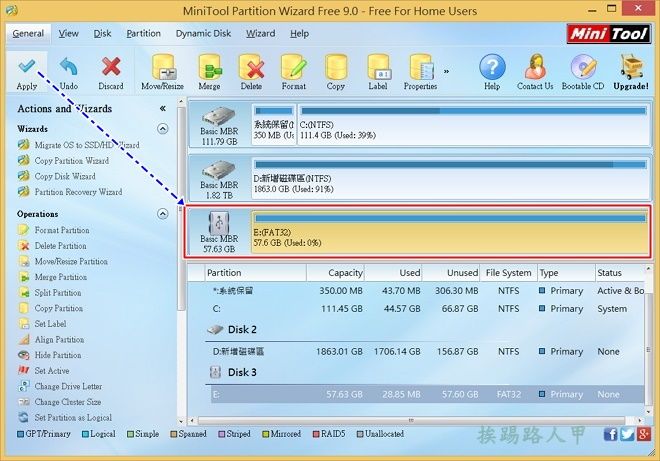
Task: Click the Delete partition toolbar icon
Action: click(251, 72)
